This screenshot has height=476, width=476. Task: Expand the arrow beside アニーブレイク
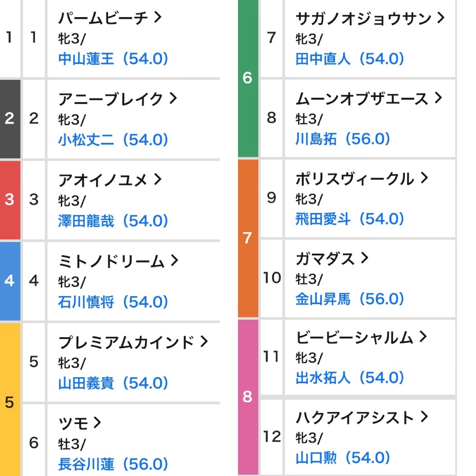[173, 98]
